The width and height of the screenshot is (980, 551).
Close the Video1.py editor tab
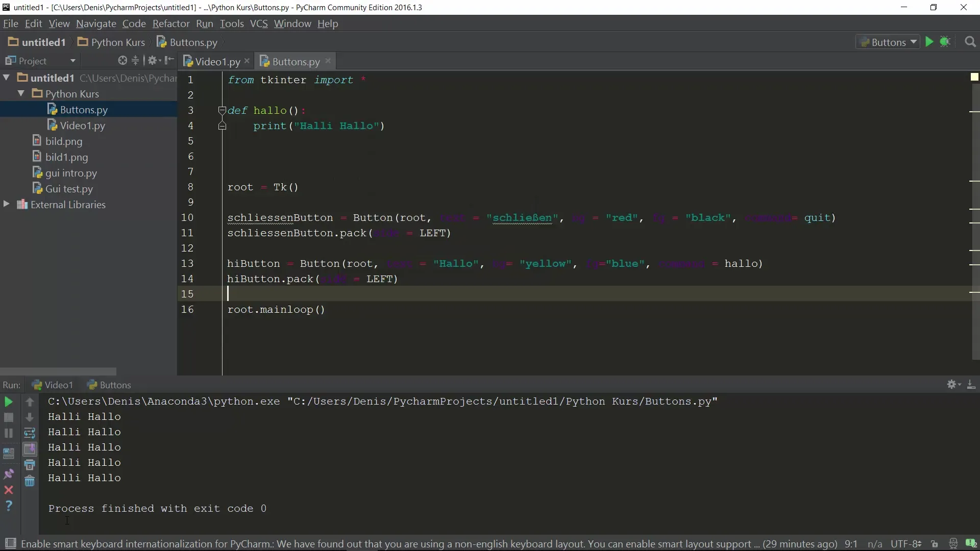tap(247, 61)
